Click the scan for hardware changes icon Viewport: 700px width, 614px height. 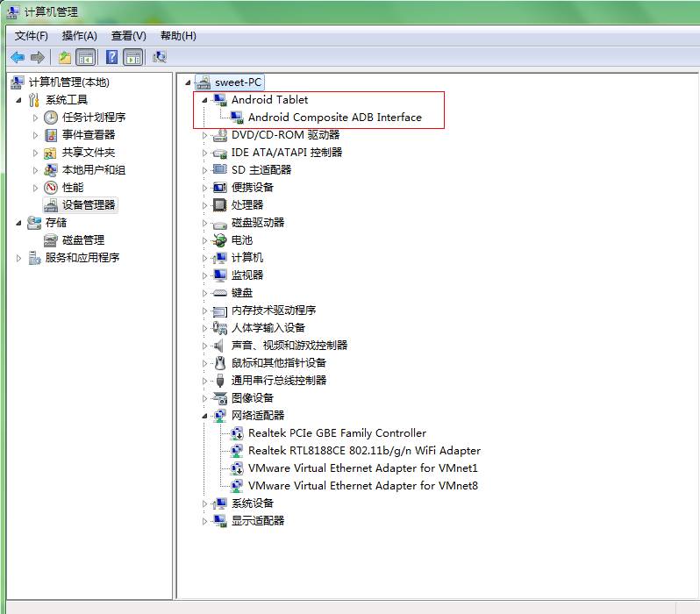point(160,57)
